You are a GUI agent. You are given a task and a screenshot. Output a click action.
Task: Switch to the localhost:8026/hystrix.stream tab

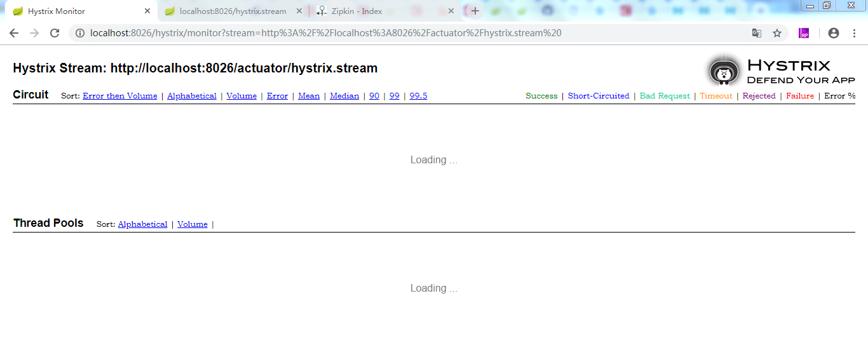[x=233, y=11]
